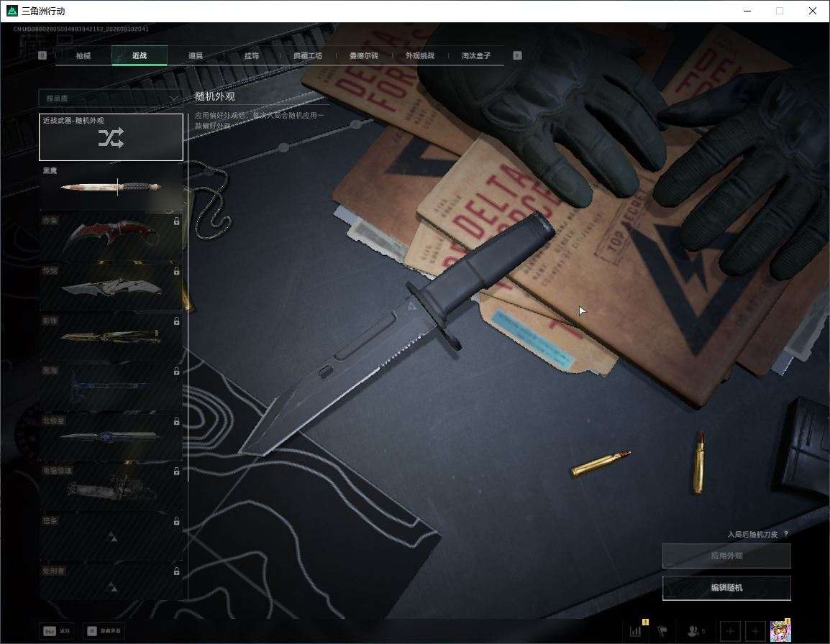
Task: Click the lock icon on the 信条 skin
Action: 176,521
